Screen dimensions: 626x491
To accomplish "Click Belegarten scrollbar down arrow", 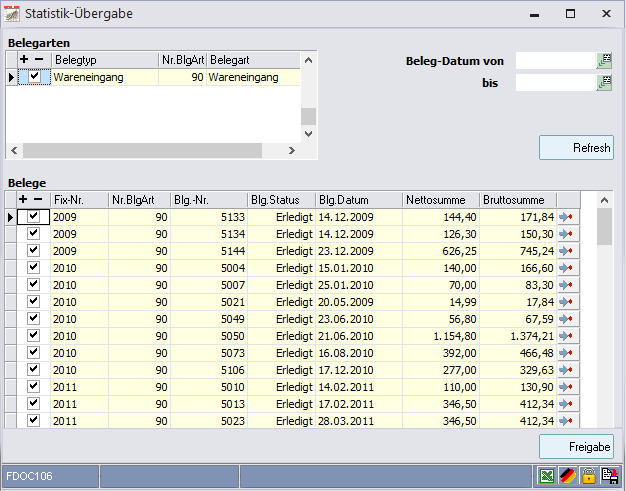I will click(308, 134).
